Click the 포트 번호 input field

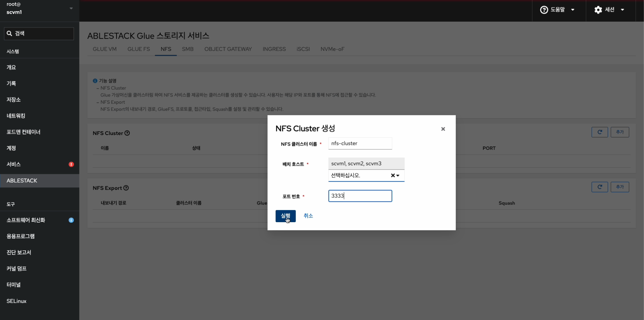click(x=360, y=196)
